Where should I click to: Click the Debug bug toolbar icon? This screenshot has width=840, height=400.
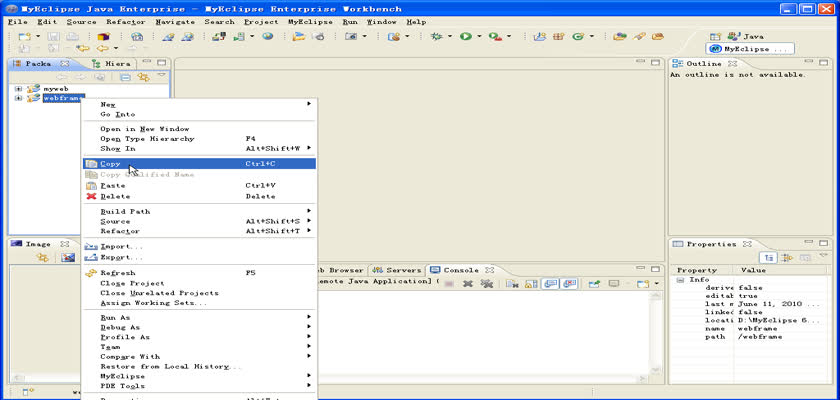pos(436,36)
